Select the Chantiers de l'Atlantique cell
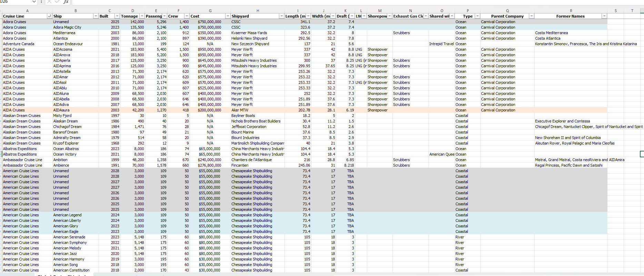 258,160
